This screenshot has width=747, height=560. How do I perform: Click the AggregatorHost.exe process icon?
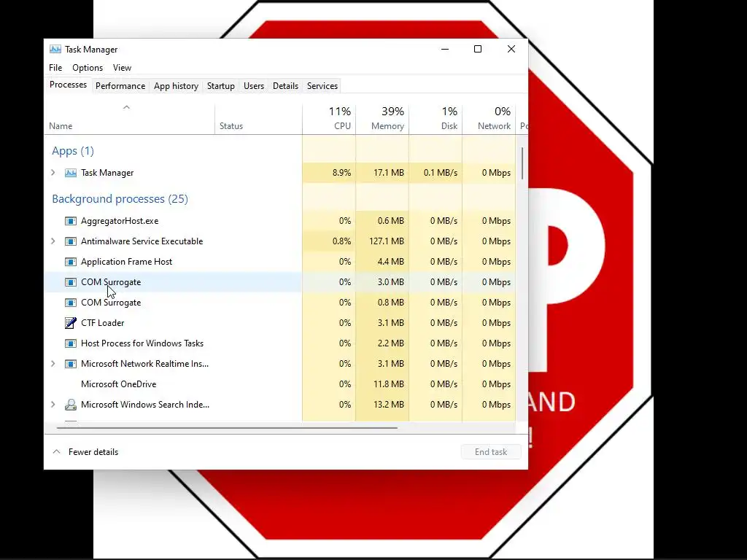(71, 221)
